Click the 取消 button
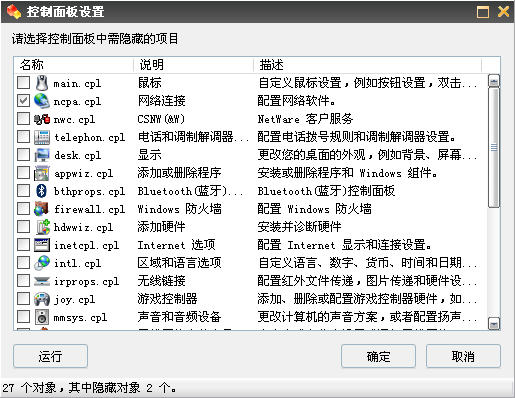The width and height of the screenshot is (515, 398). point(463,356)
